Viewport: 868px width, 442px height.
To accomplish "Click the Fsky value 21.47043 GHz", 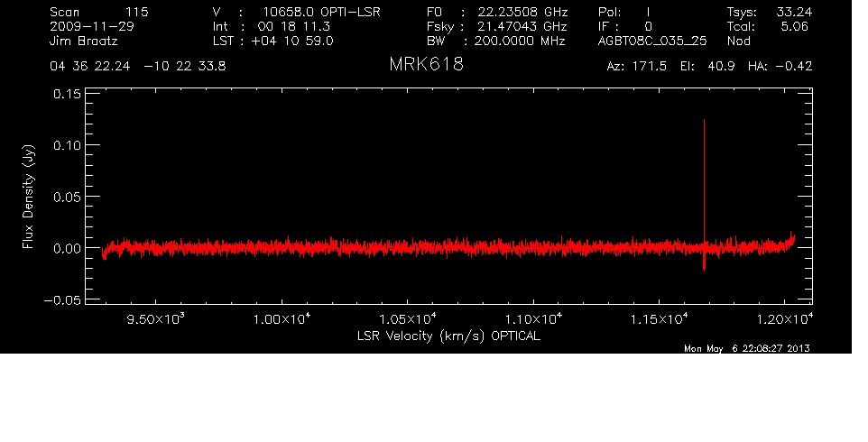I will (522, 26).
